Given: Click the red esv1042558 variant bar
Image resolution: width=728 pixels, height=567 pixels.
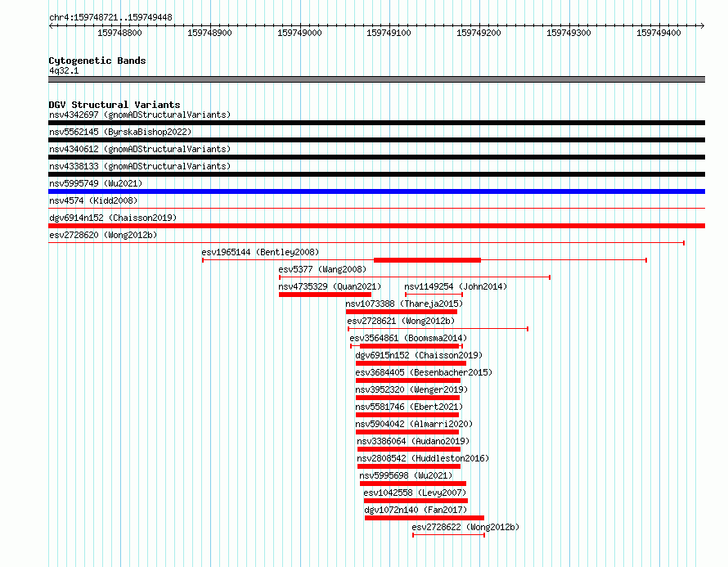Looking at the screenshot, I should pos(416,501).
